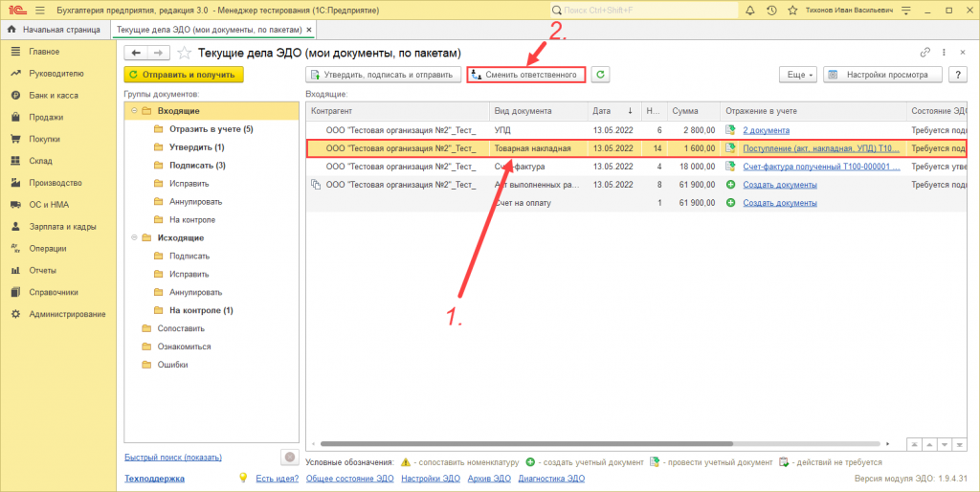Open help with the question mark button
Viewport: 980px width, 492px height.
tap(957, 75)
